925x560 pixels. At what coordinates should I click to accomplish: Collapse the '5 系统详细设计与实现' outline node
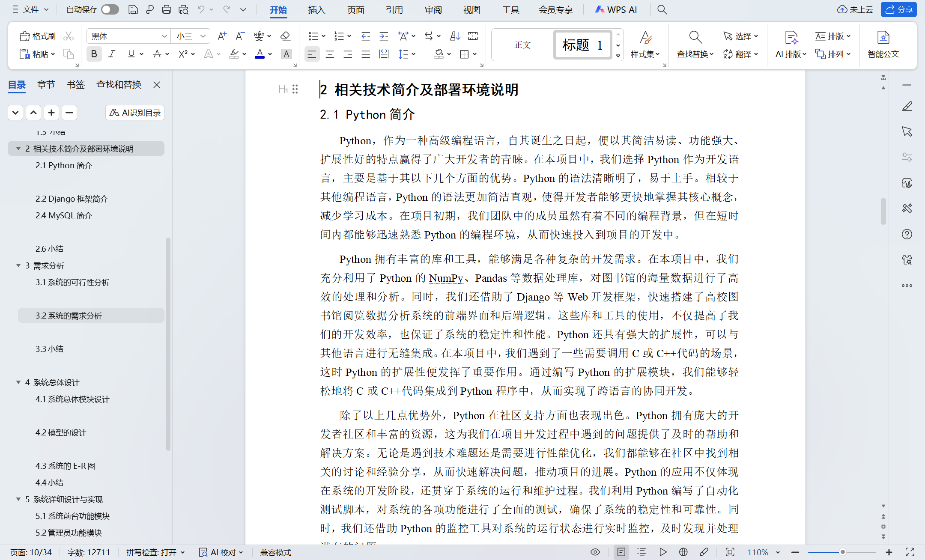pos(18,499)
